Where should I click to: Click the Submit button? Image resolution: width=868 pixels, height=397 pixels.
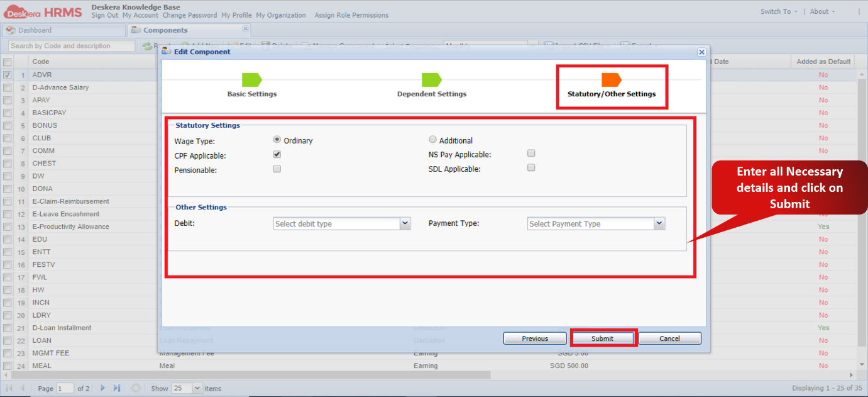[x=603, y=338]
